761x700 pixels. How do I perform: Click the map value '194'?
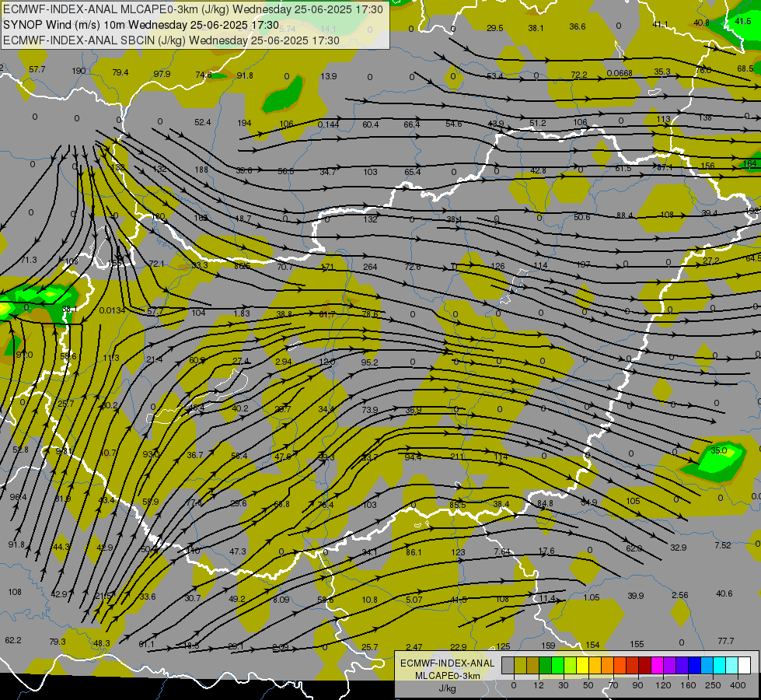tap(244, 123)
